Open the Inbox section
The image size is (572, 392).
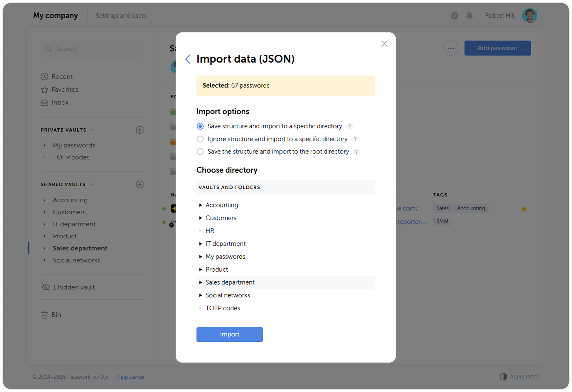click(x=60, y=102)
